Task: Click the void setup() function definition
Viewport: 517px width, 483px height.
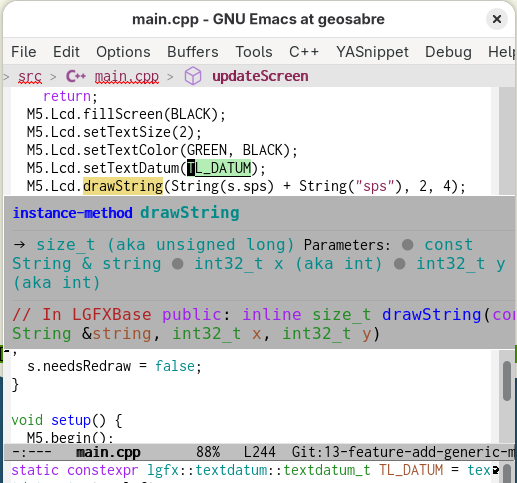Action: (67, 420)
